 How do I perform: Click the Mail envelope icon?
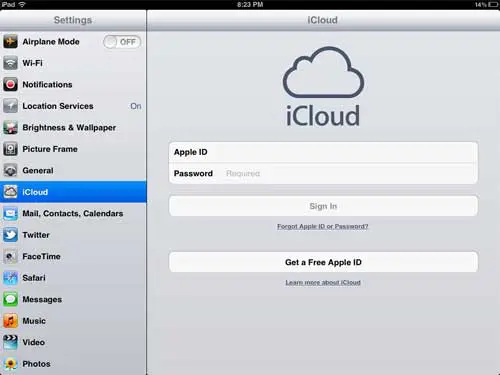click(x=10, y=213)
